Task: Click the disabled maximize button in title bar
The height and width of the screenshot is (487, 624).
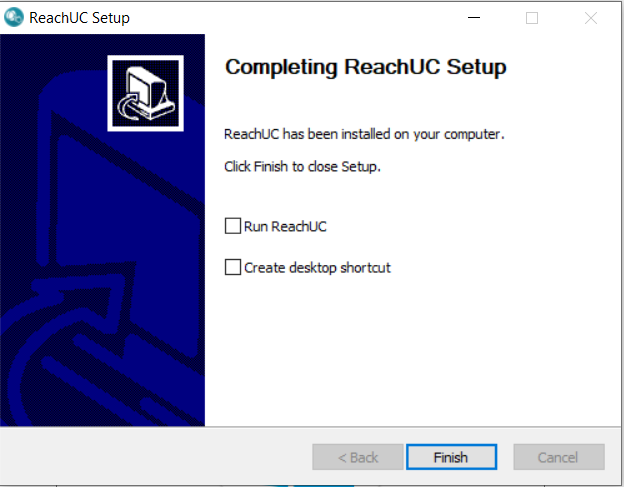Action: tap(532, 18)
